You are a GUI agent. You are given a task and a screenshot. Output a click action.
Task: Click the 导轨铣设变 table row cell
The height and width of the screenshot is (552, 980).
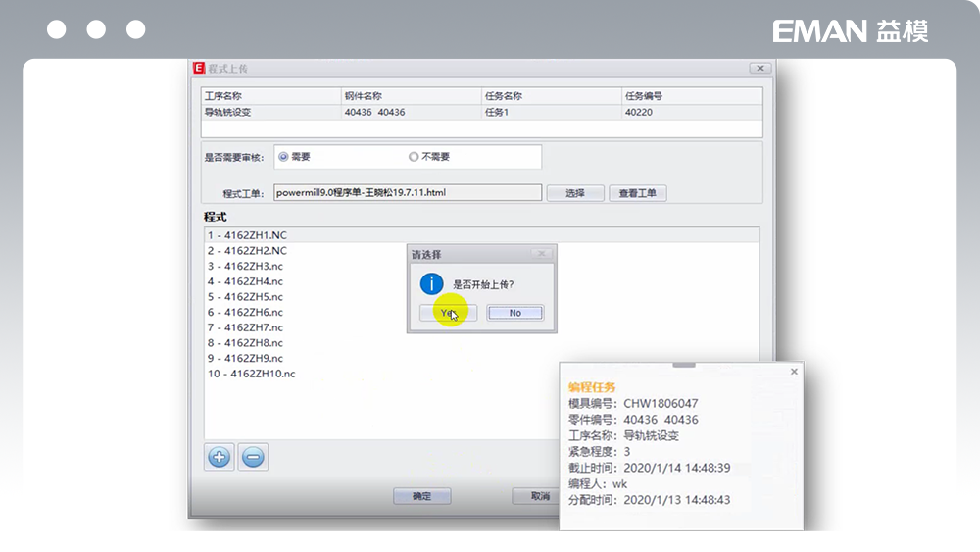pos(227,112)
